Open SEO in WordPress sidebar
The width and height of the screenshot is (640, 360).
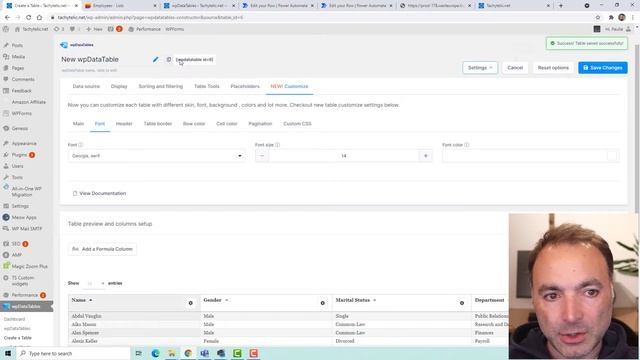click(x=16, y=244)
